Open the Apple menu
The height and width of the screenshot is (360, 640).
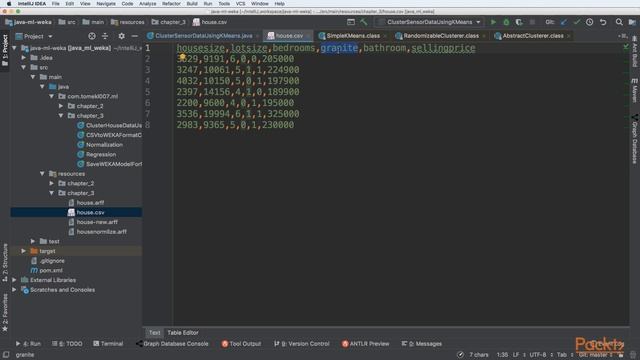9,4
